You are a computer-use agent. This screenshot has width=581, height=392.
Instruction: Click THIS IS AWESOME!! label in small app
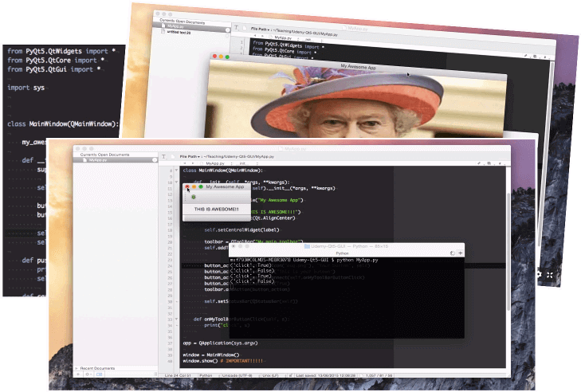[217, 210]
